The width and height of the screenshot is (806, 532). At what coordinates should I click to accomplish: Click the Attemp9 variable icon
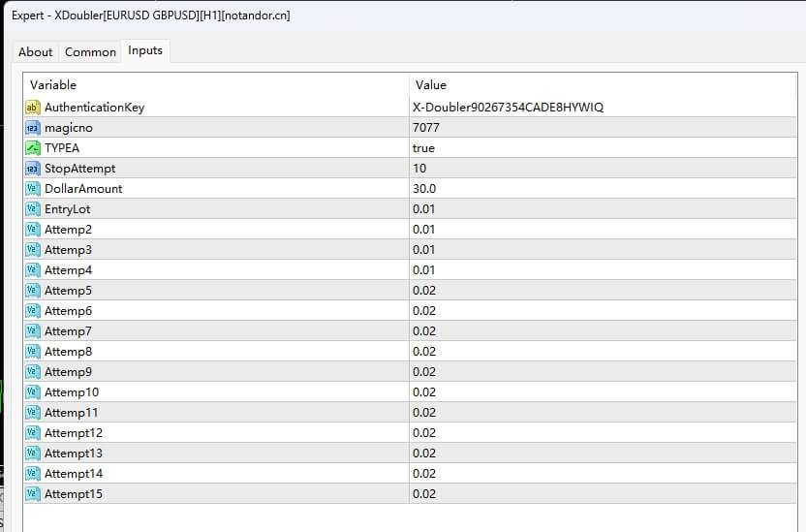[x=32, y=372]
